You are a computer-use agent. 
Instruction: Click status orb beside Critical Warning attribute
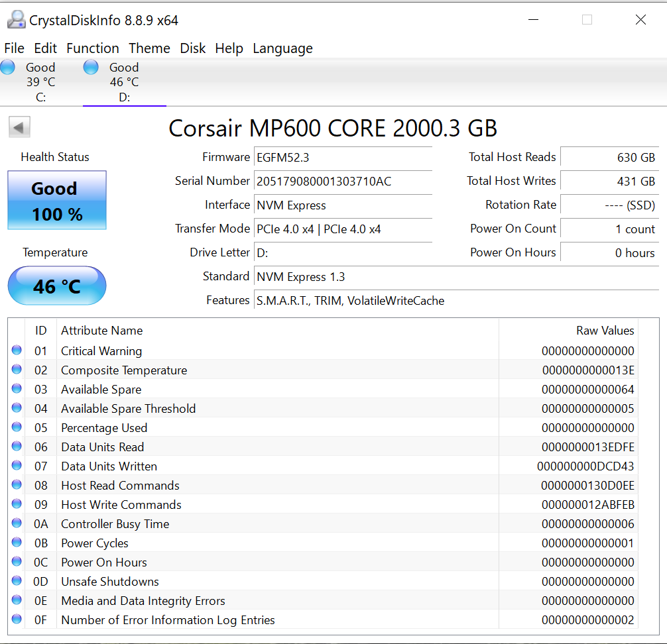[17, 350]
